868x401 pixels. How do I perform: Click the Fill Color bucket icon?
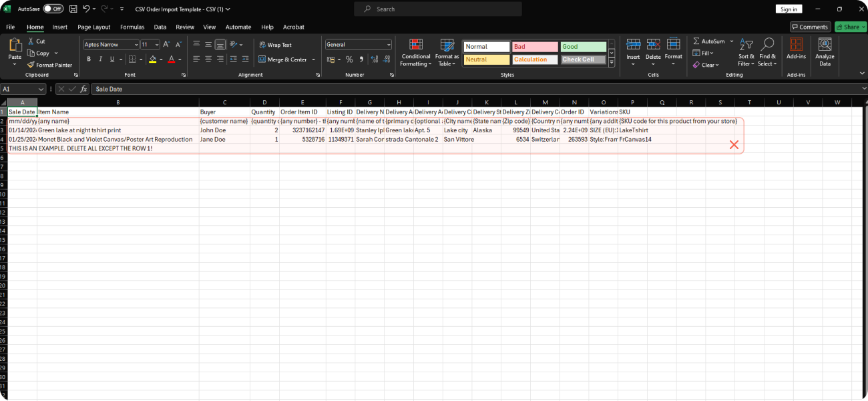point(152,59)
